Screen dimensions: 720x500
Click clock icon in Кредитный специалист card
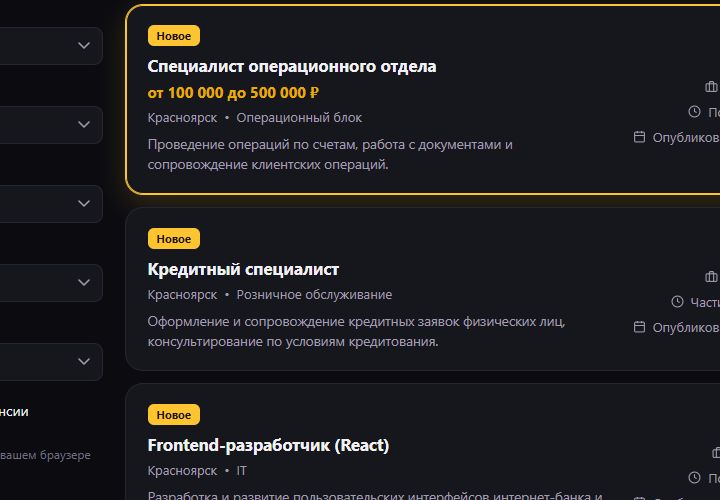click(677, 302)
